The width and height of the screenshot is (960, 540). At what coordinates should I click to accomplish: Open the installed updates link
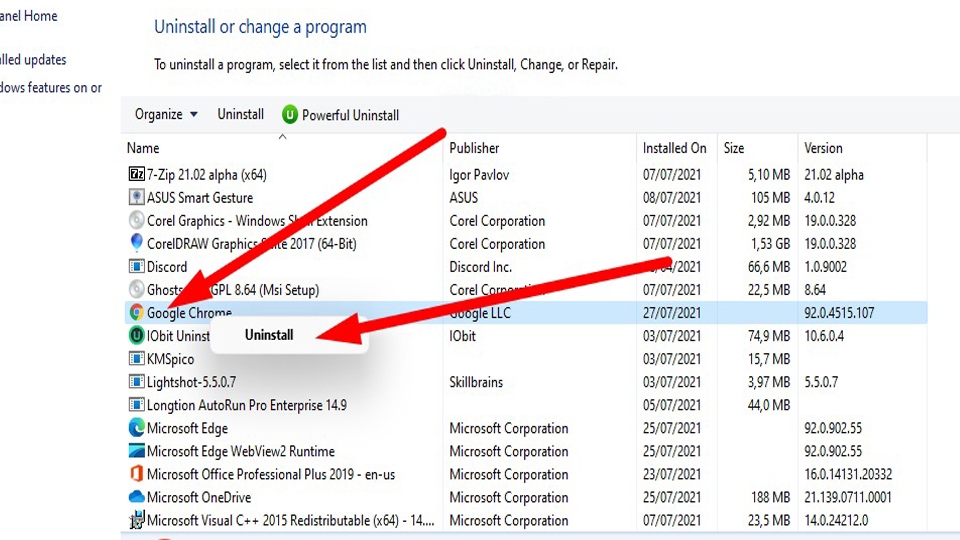tap(33, 59)
